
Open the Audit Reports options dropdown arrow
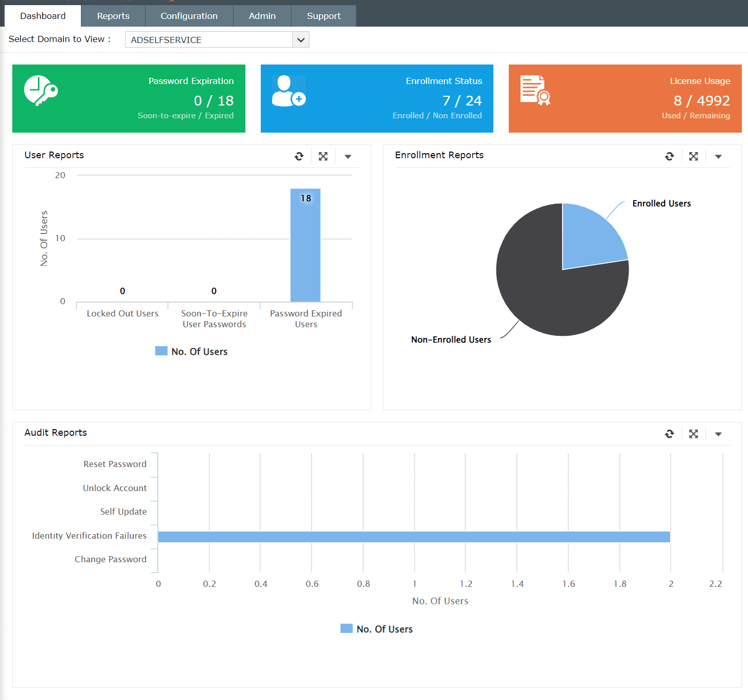tap(718, 434)
